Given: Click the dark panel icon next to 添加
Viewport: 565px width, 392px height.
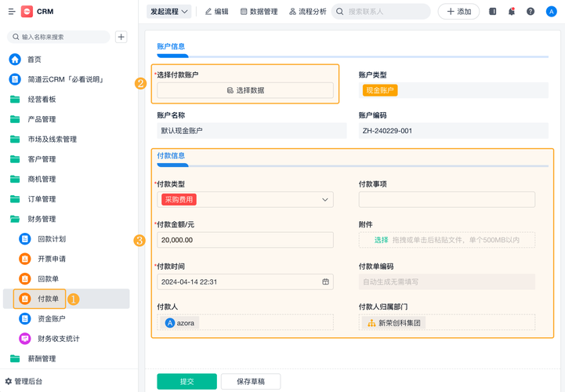Looking at the screenshot, I should (493, 12).
